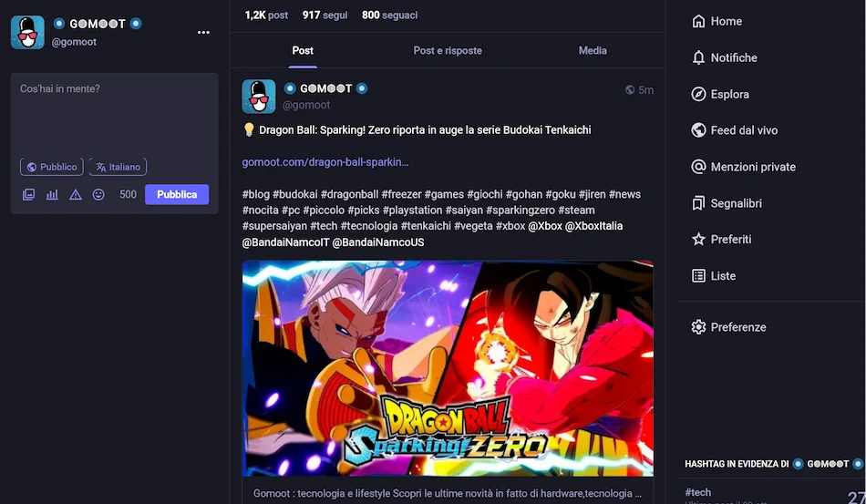Change post language from Italiano
The image size is (866, 504).
tap(118, 167)
